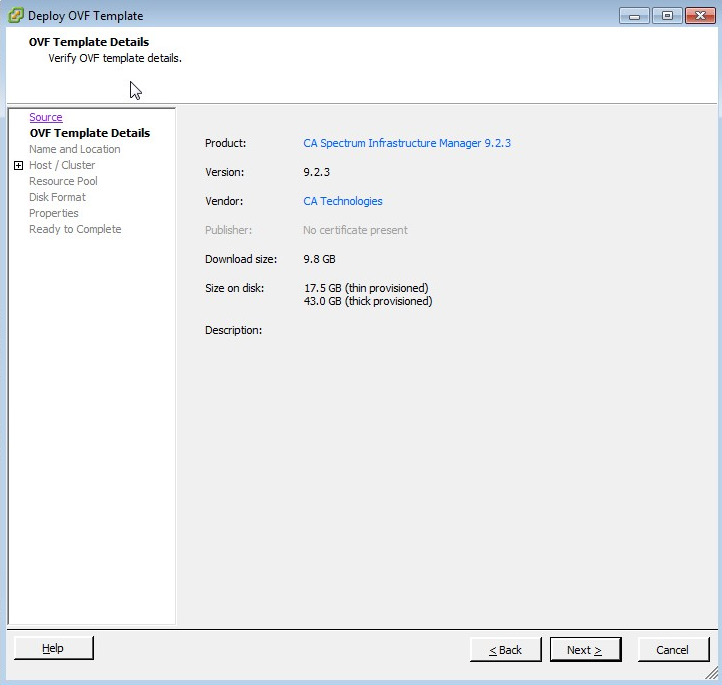The image size is (722, 685).
Task: Click the Description label
Action: (x=233, y=330)
